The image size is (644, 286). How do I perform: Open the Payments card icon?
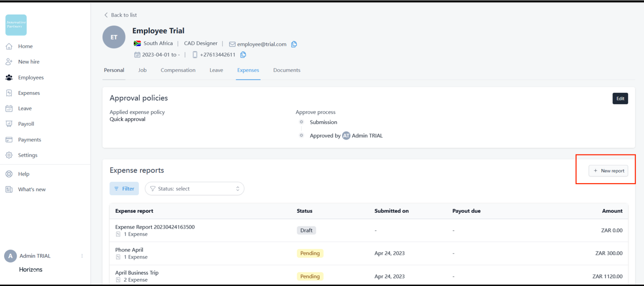pos(9,140)
